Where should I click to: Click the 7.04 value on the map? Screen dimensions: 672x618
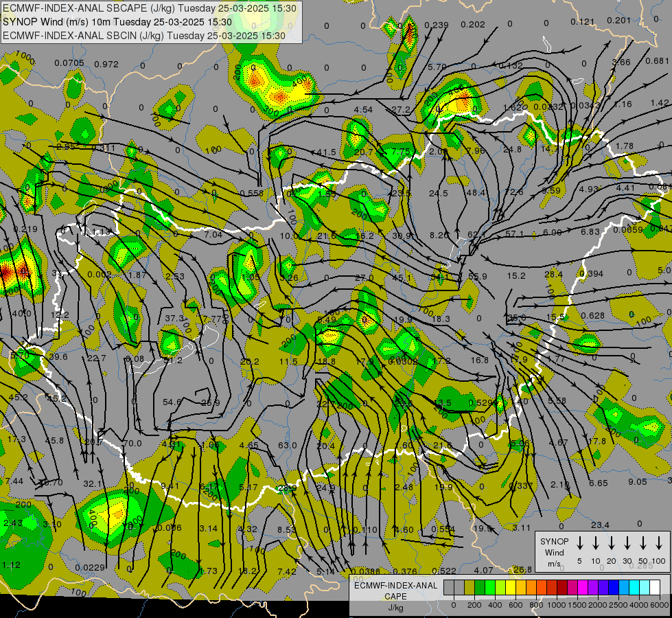click(213, 235)
